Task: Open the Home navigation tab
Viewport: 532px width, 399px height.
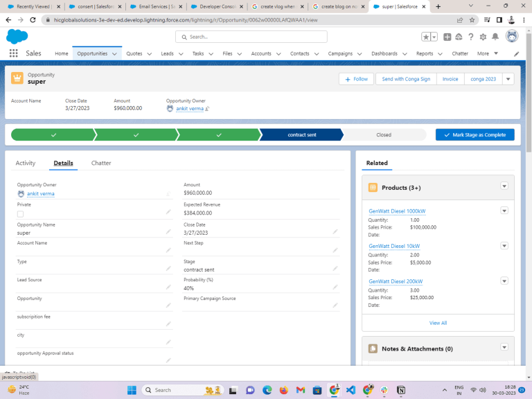Action: pyautogui.click(x=62, y=53)
